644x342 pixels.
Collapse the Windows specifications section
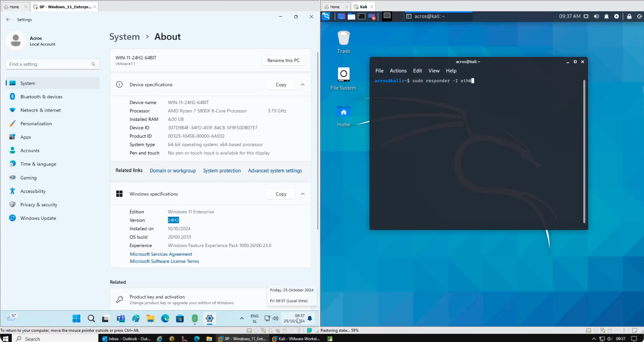(x=303, y=194)
